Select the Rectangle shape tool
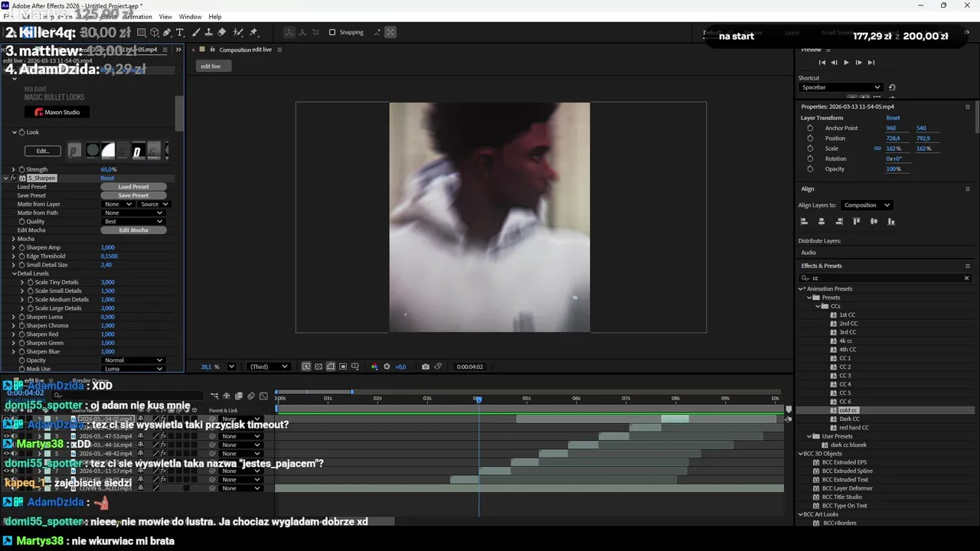Image resolution: width=980 pixels, height=551 pixels. pyautogui.click(x=142, y=32)
